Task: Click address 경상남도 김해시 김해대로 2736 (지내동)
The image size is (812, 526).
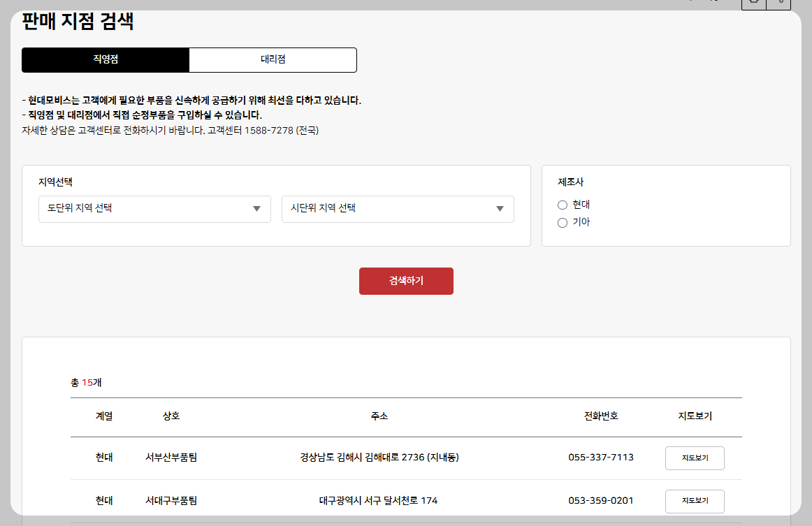Action: (x=379, y=458)
